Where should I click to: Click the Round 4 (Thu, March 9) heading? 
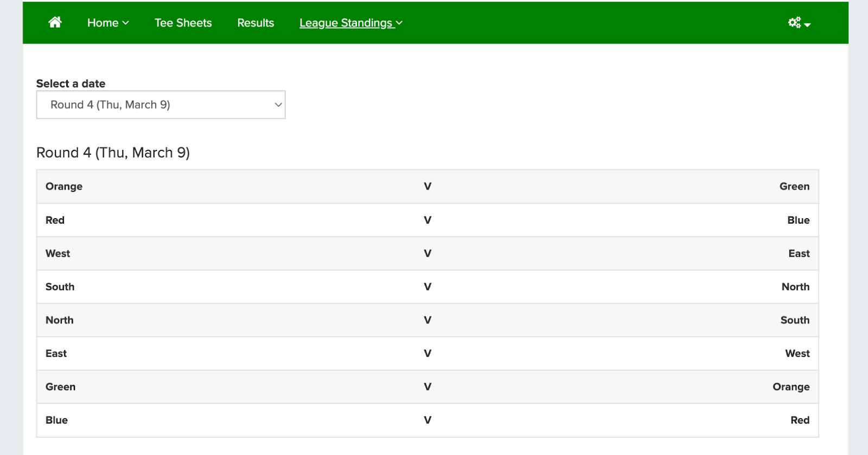pos(113,153)
